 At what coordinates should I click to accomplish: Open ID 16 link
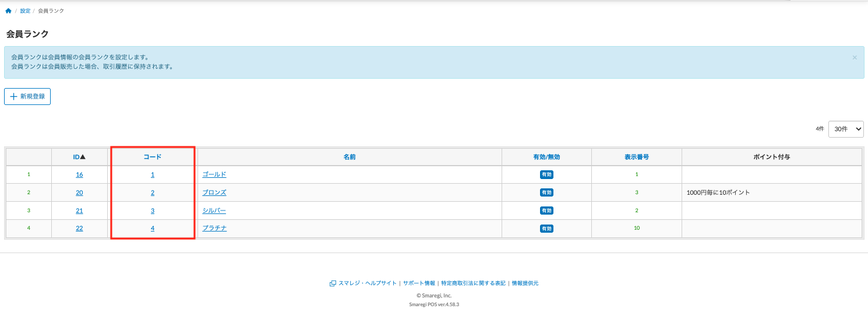(x=79, y=174)
